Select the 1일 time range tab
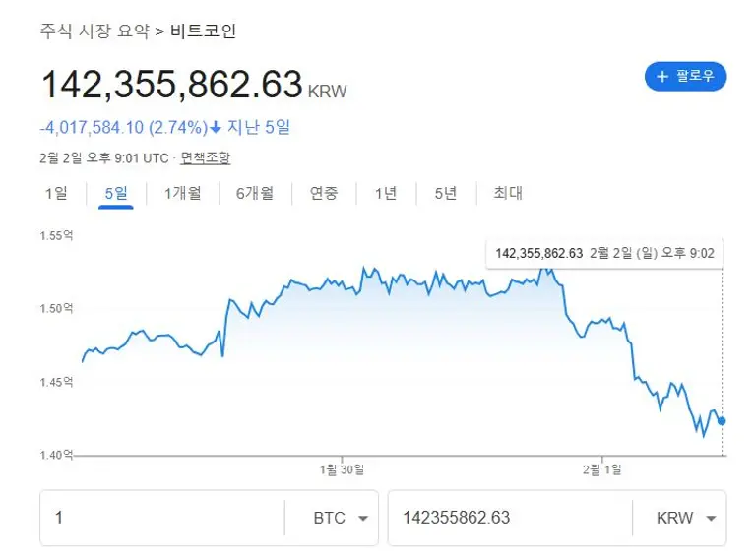This screenshot has height=559, width=756. [56, 193]
